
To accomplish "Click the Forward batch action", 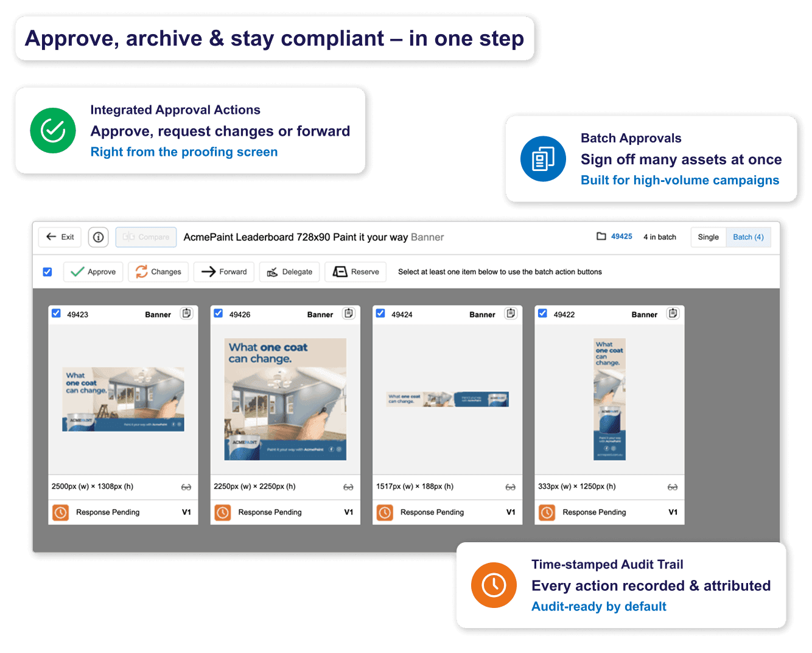I will click(224, 272).
